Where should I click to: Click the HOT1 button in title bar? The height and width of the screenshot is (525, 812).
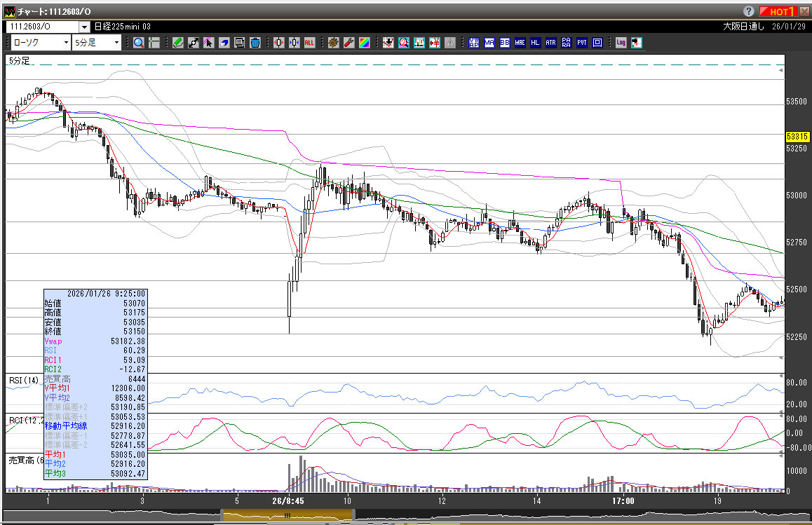[x=781, y=11]
